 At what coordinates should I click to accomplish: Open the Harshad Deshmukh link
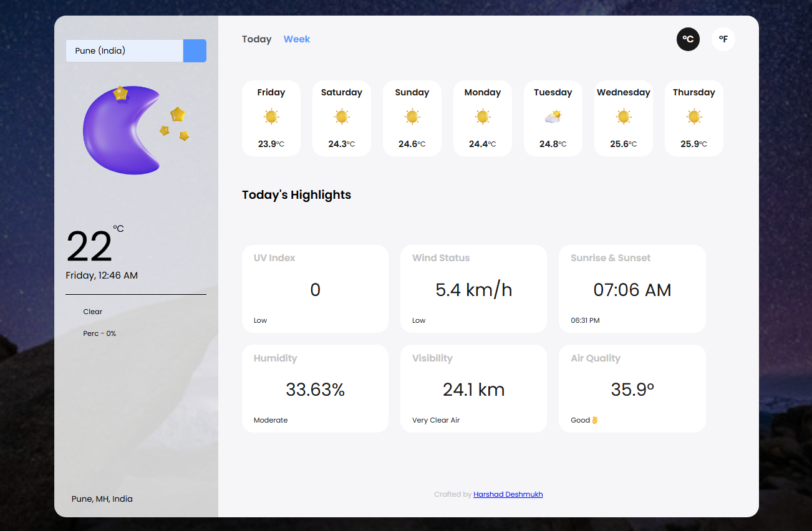508,494
